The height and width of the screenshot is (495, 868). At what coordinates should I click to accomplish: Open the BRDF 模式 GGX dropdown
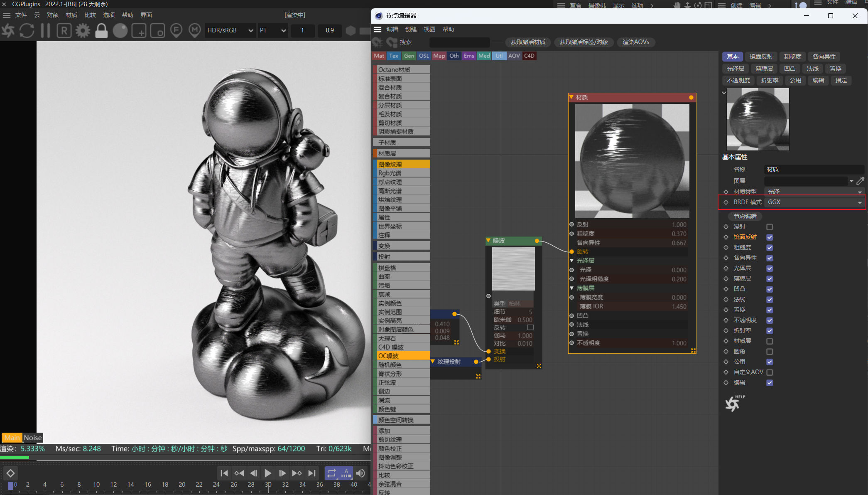point(814,202)
